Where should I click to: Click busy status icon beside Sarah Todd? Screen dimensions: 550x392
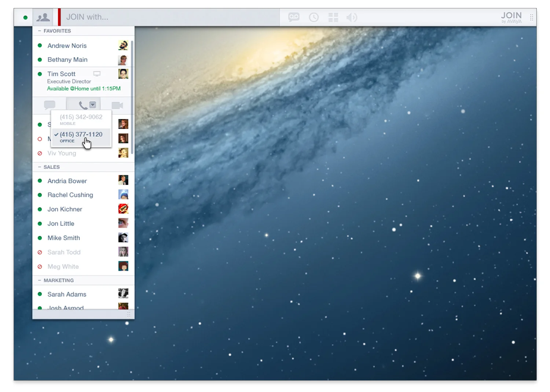click(40, 252)
